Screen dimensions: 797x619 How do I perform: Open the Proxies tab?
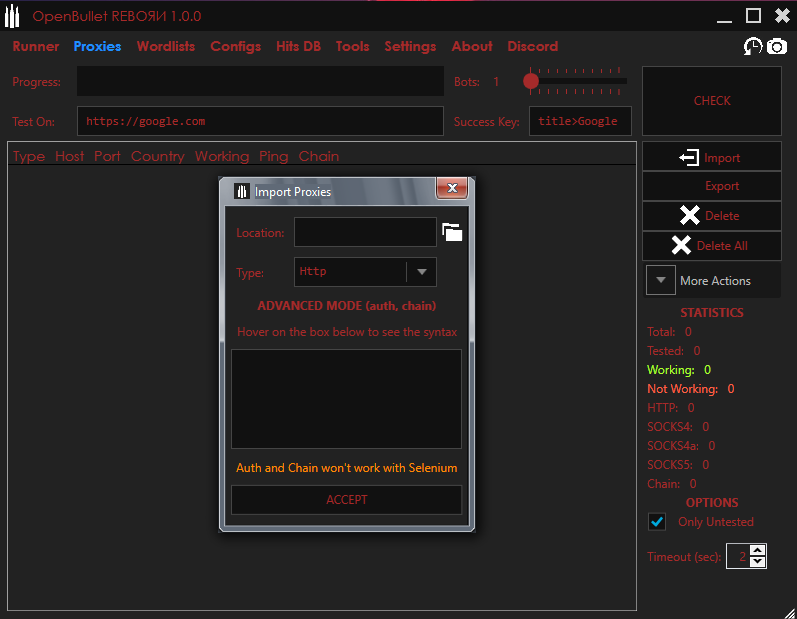pos(97,46)
